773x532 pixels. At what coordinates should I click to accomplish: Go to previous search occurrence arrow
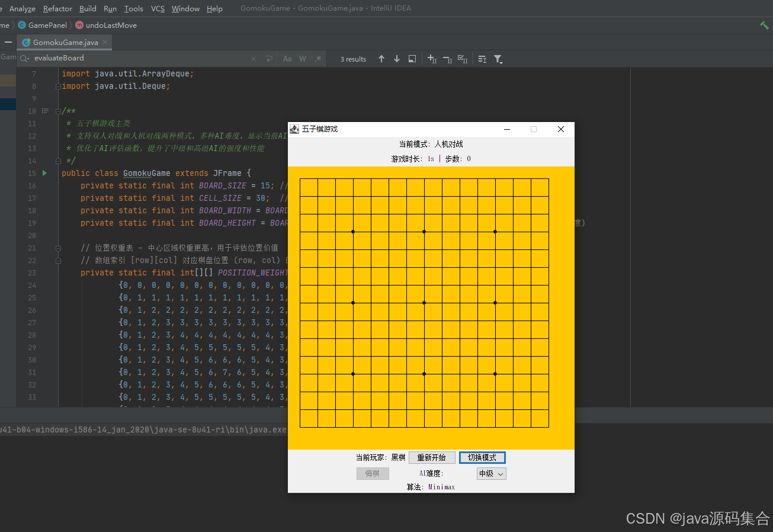pos(381,59)
